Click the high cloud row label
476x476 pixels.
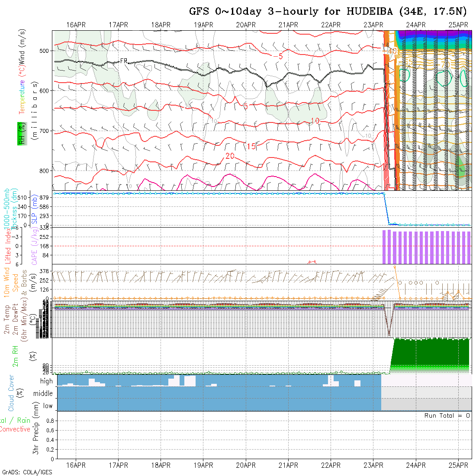pyautogui.click(x=46, y=381)
